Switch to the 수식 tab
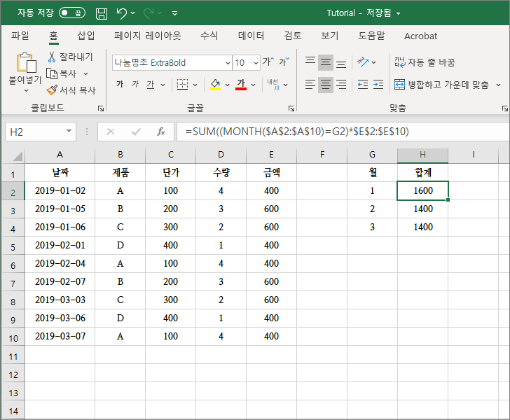The height and width of the screenshot is (420, 510). click(209, 36)
